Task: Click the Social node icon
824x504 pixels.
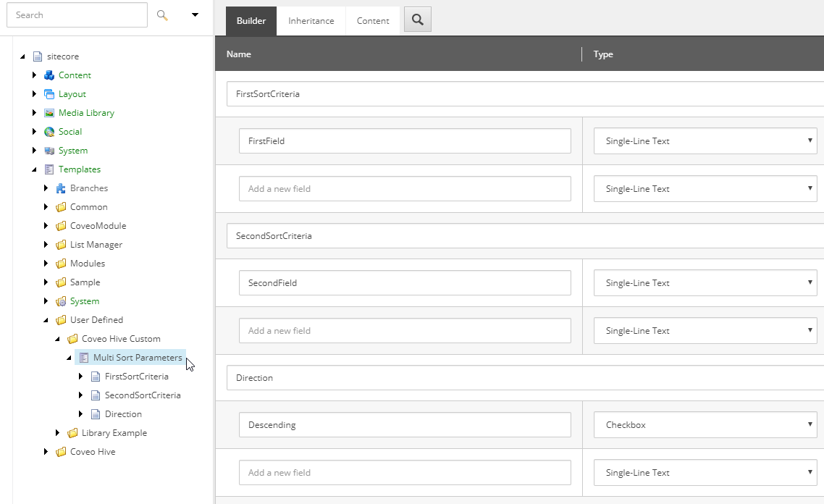Action: (49, 131)
